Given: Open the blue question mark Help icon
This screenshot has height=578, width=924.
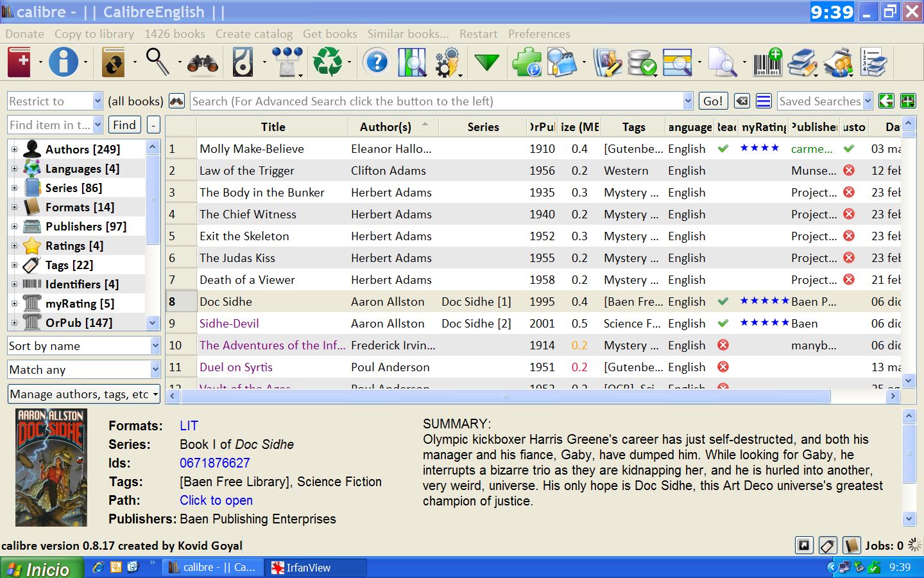Looking at the screenshot, I should click(377, 62).
